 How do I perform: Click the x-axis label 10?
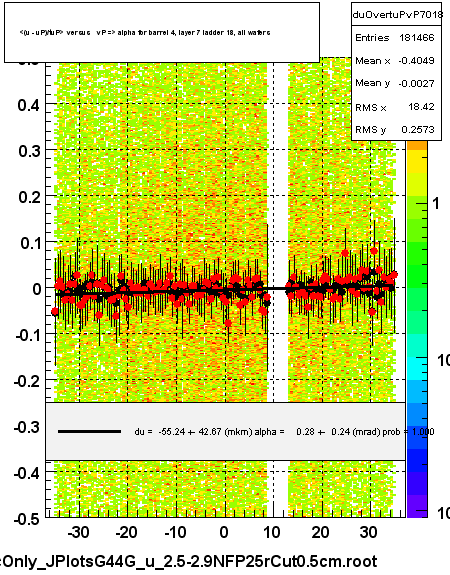pos(271,532)
